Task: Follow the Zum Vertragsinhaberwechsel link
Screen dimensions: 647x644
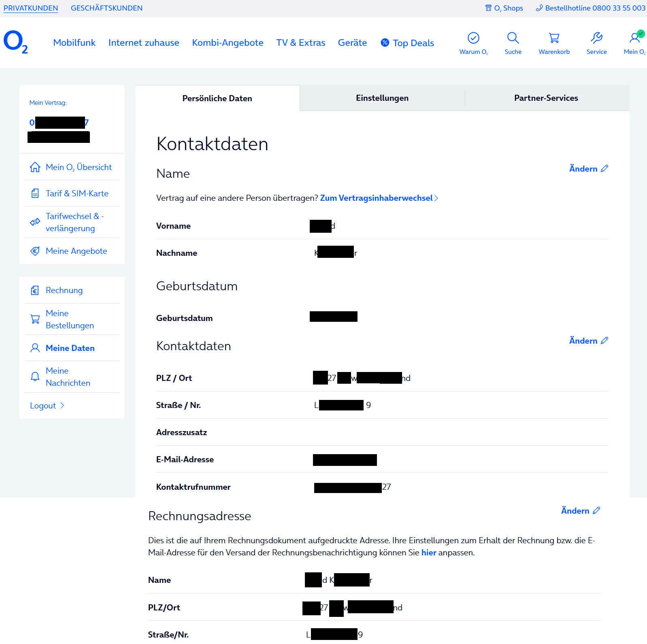Action: 377,198
